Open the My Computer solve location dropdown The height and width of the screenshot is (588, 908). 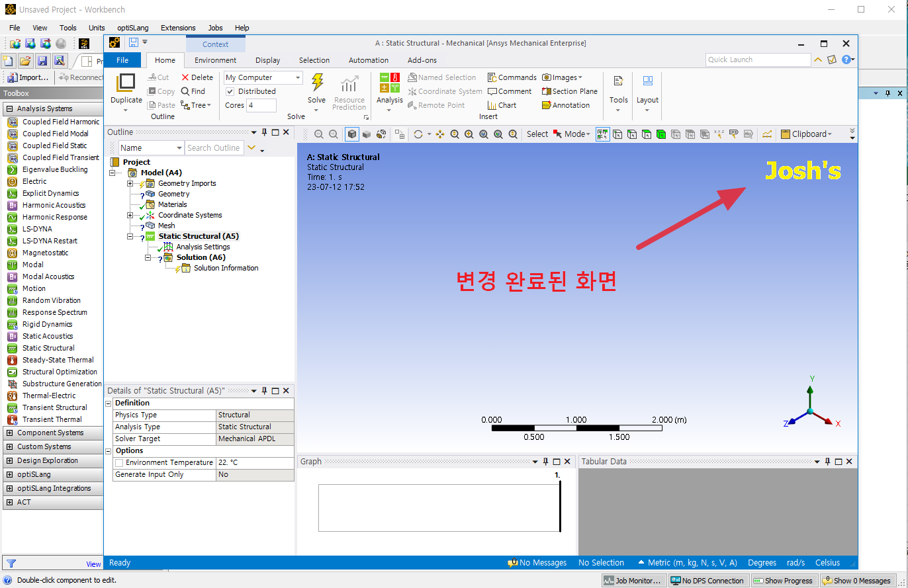(297, 77)
